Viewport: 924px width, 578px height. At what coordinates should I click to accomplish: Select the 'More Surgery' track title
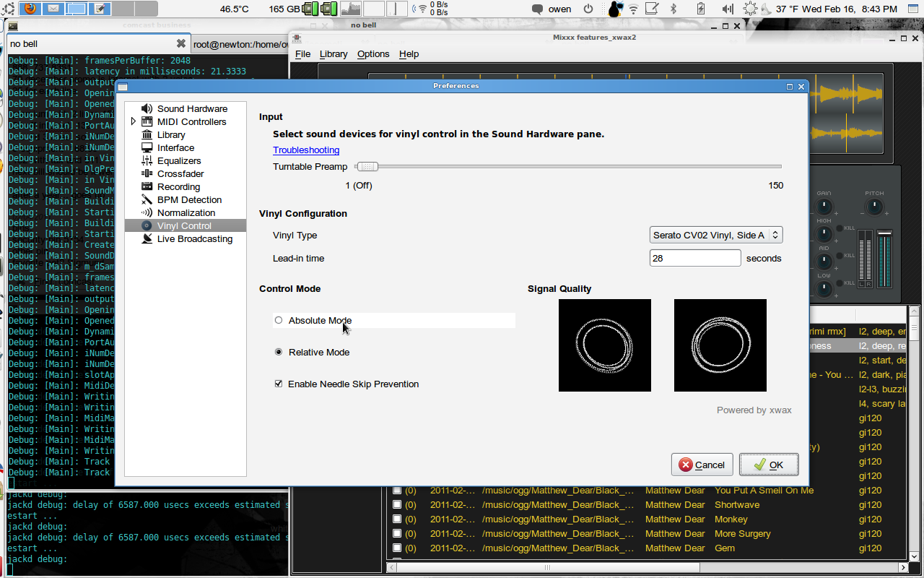tap(743, 534)
